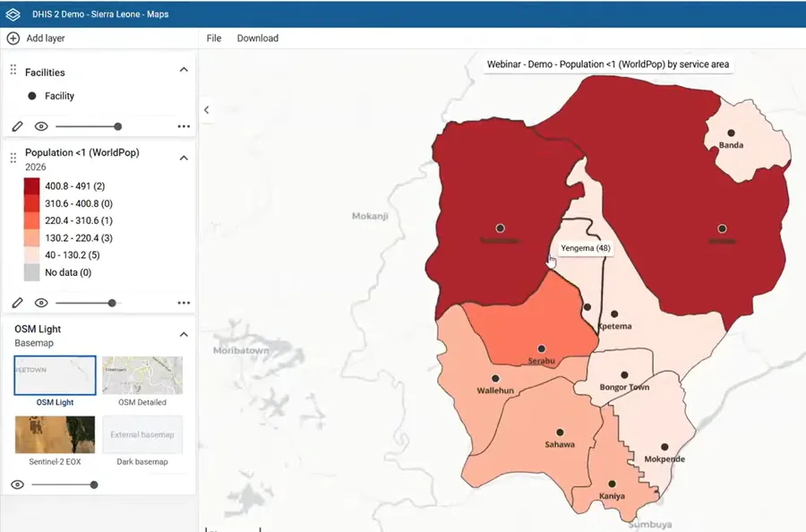Toggle Facilities layer visibility eye
The width and height of the screenshot is (806, 532).
click(41, 126)
